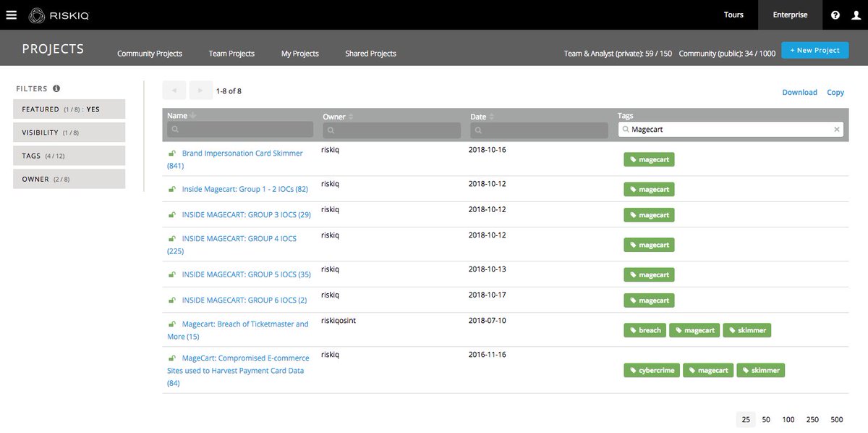The width and height of the screenshot is (868, 433).
Task: Open Magecart: Breach of Ticketmaster project
Action: [238, 330]
